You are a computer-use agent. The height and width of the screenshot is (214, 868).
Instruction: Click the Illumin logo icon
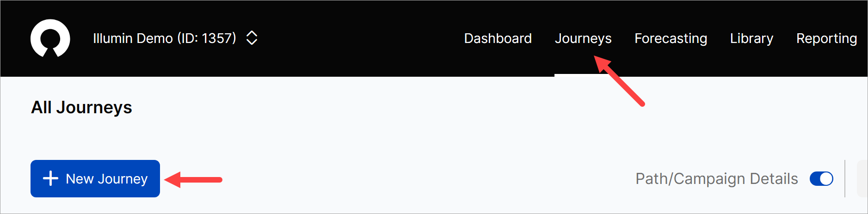50,38
